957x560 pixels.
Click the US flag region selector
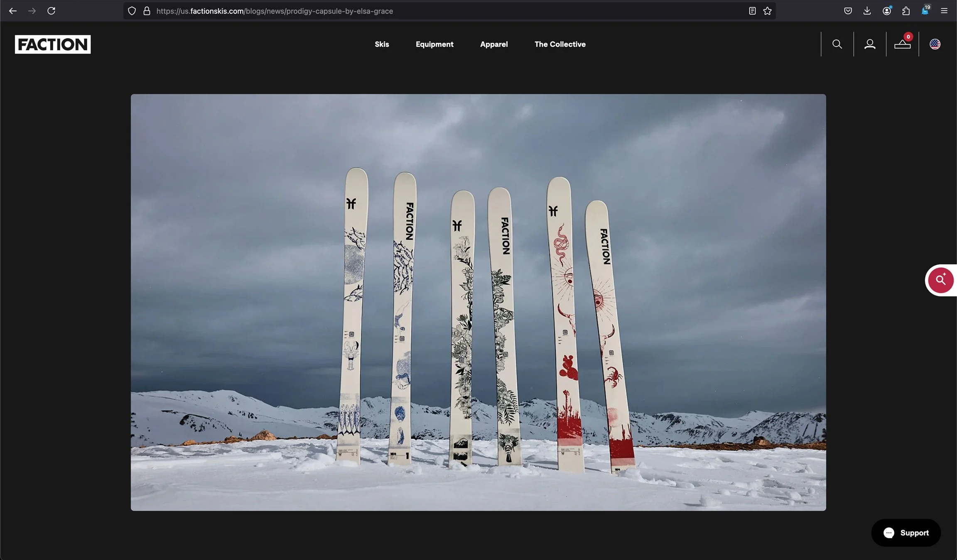[935, 44]
